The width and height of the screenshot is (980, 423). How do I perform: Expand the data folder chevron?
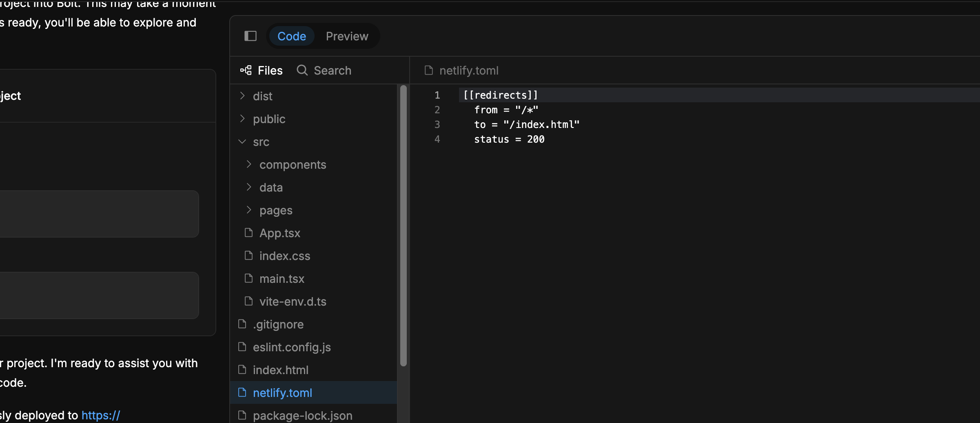point(249,187)
